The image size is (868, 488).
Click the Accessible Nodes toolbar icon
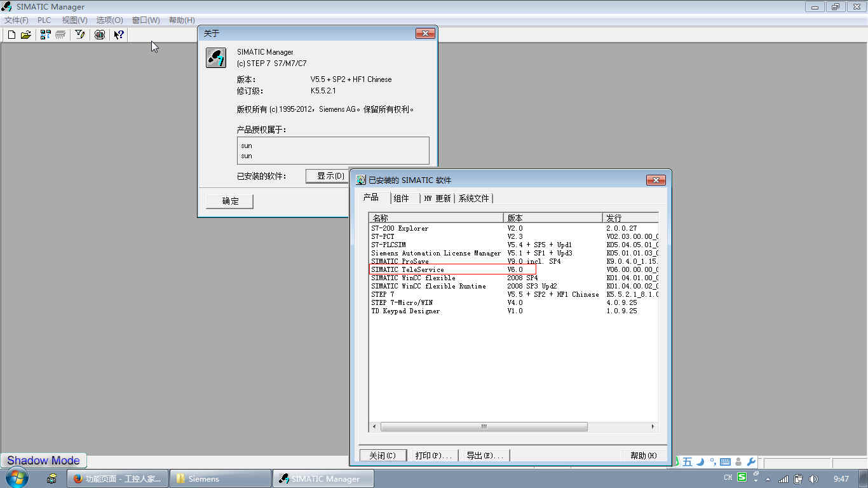45,35
